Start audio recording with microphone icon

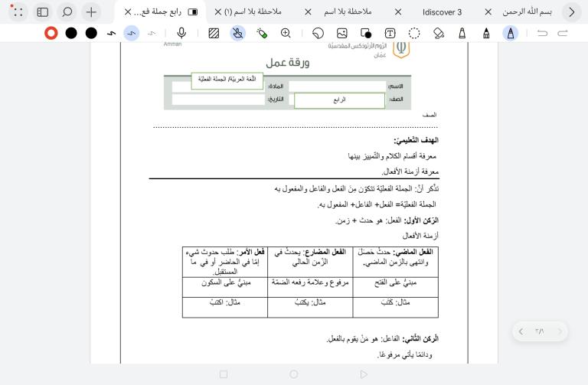182,33
